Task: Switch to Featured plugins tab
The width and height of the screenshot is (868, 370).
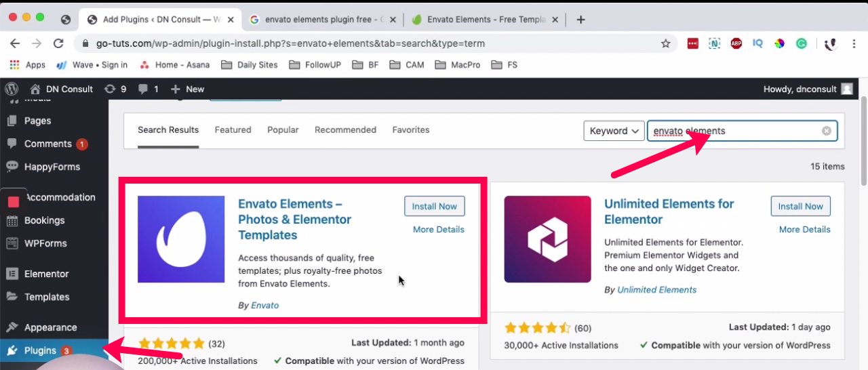Action: [233, 130]
